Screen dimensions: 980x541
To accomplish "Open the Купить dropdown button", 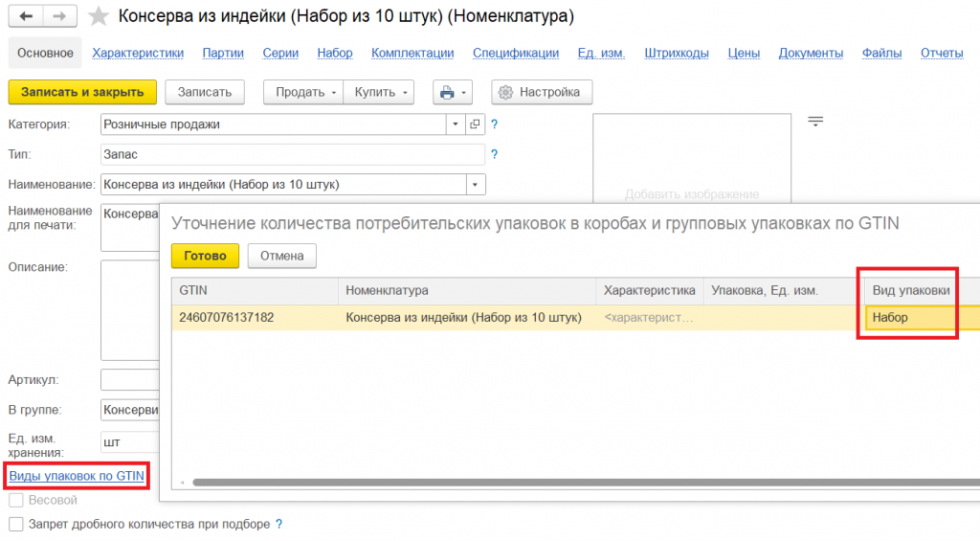I will tap(379, 93).
